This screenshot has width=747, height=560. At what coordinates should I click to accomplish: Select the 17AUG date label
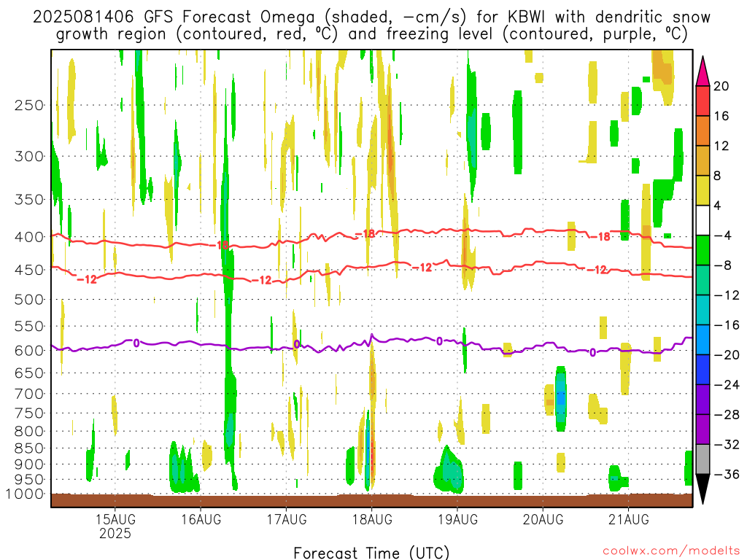[286, 519]
